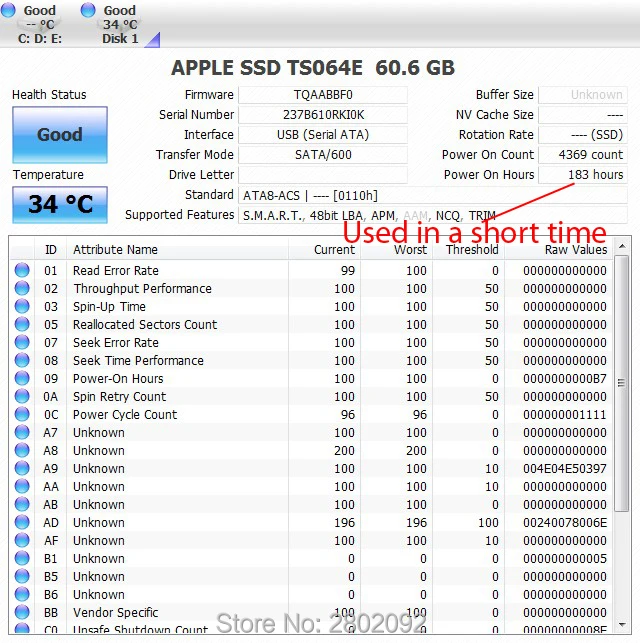The image size is (640, 643).
Task: Select the Power Cycle Count attribute name
Action: point(125,414)
